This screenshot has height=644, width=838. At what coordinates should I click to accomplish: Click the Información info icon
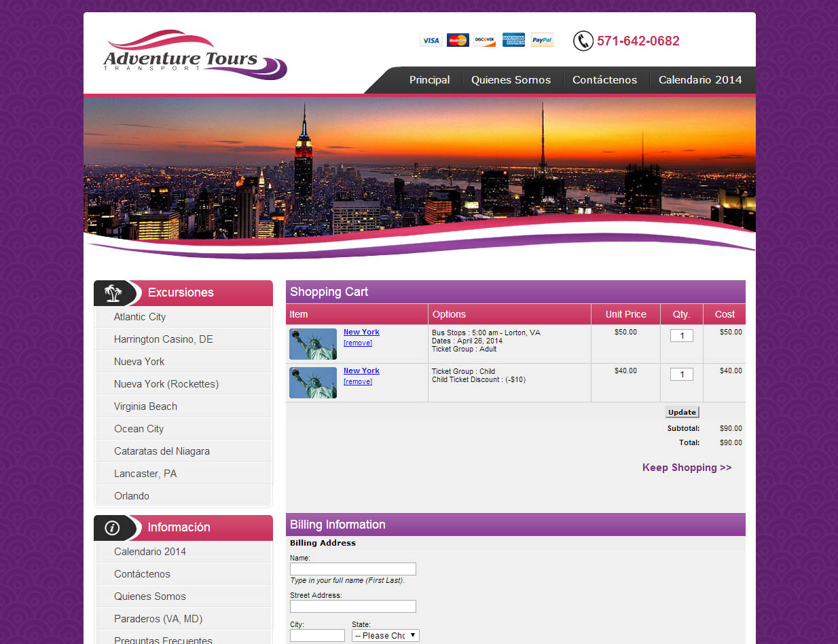click(113, 528)
